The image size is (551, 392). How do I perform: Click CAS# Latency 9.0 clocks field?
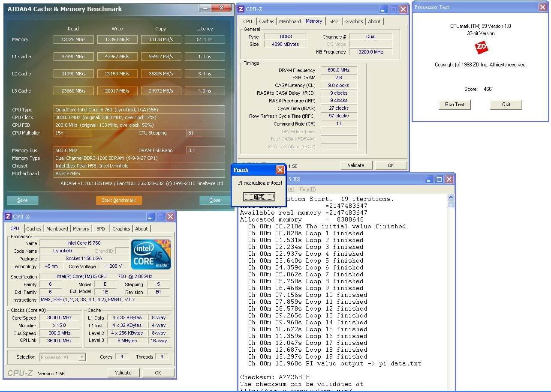click(339, 85)
